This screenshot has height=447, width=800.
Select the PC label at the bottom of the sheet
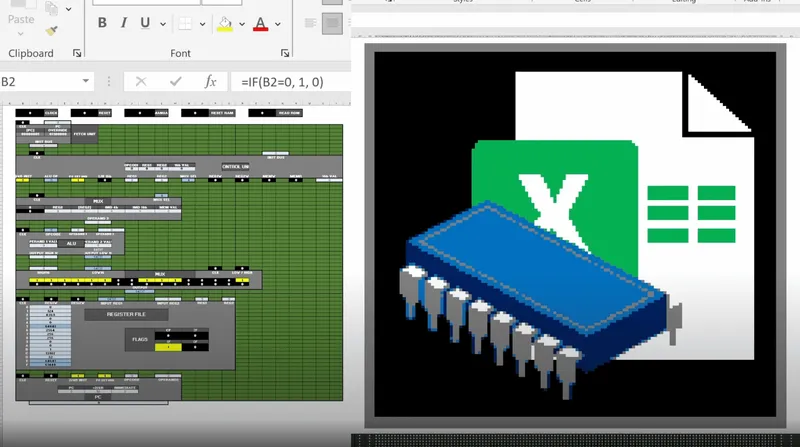97,397
